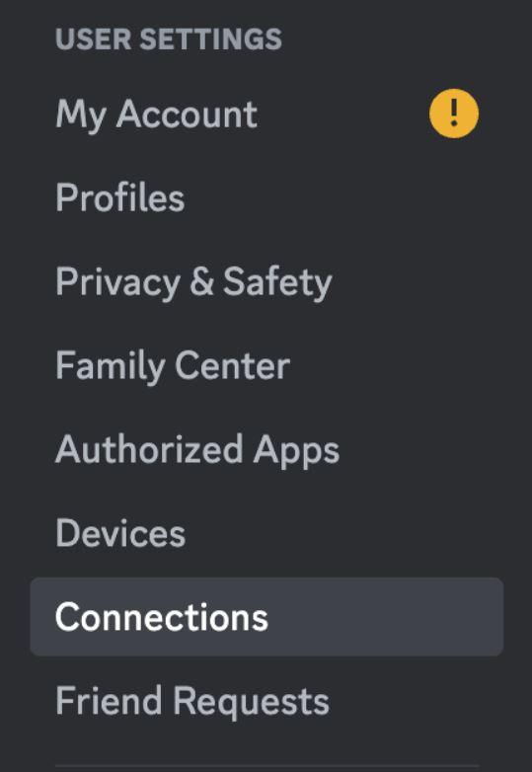
Task: Click the USER SETTINGS section header
Action: (169, 39)
